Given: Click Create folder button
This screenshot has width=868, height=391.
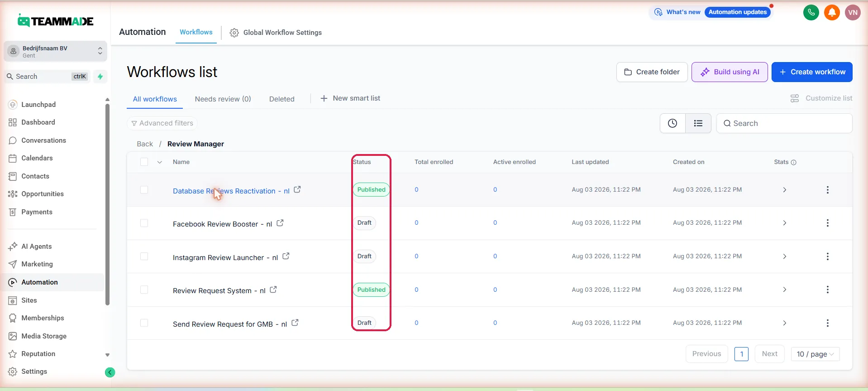Looking at the screenshot, I should point(652,72).
